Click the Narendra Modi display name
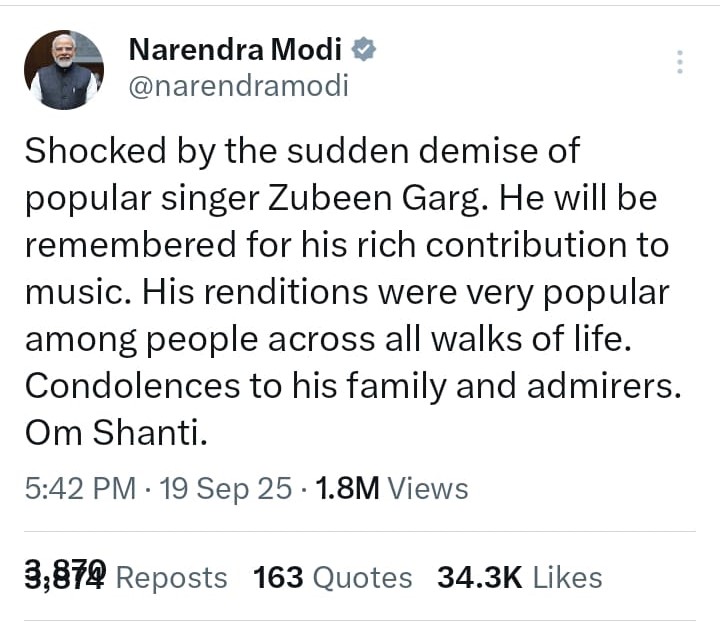 [235, 49]
